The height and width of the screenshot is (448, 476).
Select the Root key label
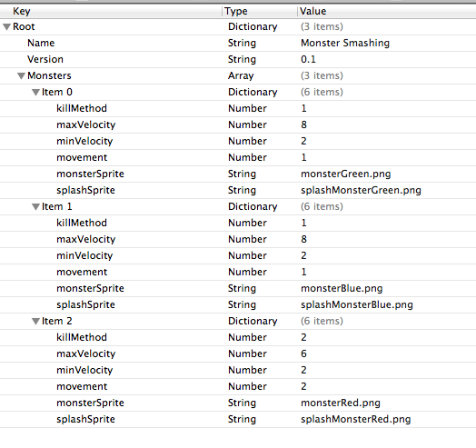coord(24,26)
